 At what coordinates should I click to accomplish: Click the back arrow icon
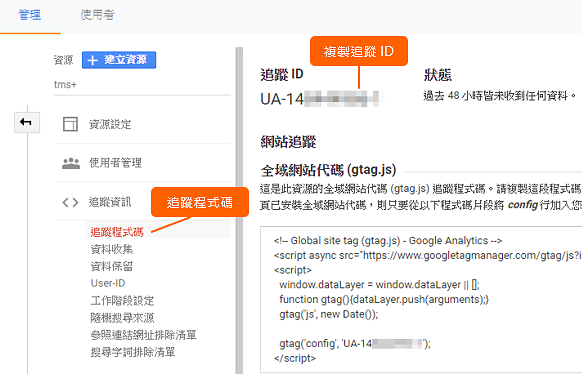(27, 122)
